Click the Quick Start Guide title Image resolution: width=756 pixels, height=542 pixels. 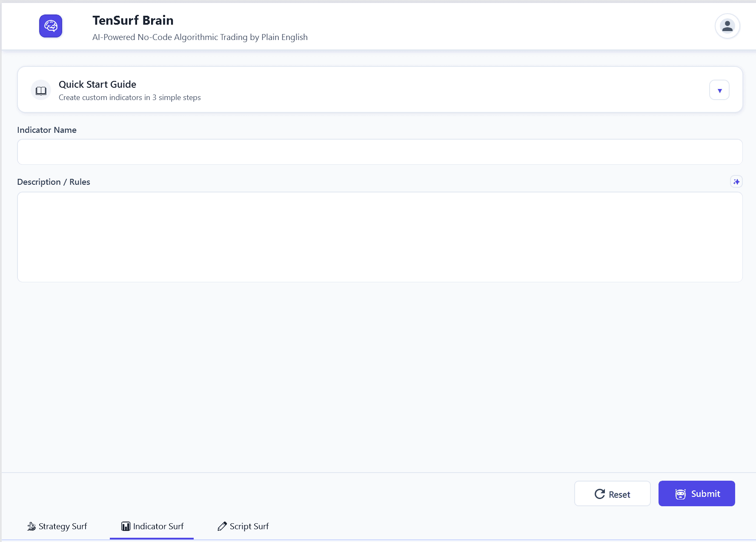pyautogui.click(x=97, y=84)
